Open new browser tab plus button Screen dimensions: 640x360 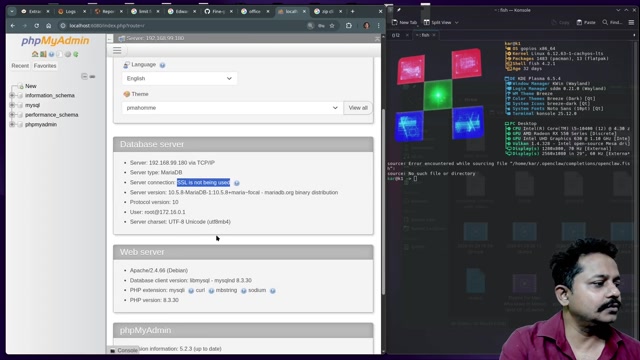tap(352, 11)
